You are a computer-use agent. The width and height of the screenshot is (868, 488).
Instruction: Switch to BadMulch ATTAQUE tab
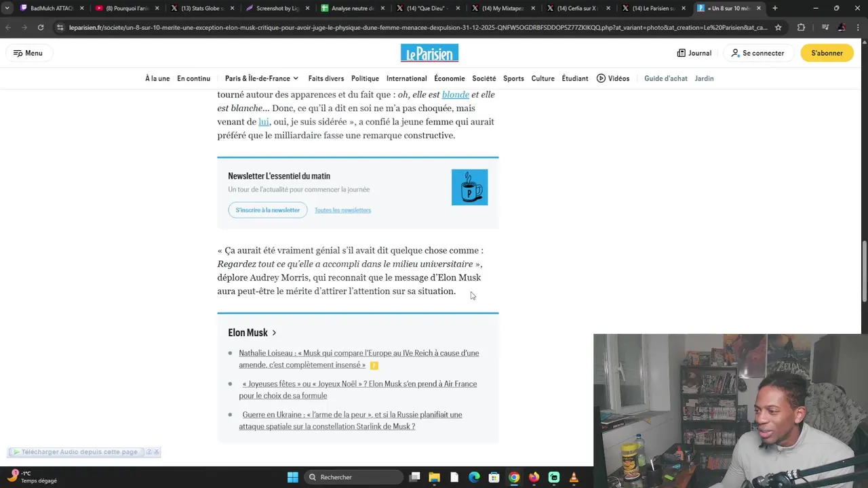[52, 8]
